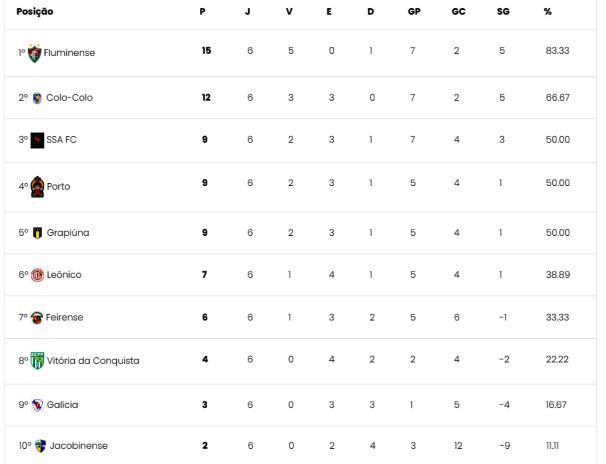Click the Grapiúna yellow and black crest
The width and height of the screenshot is (606, 464).
(x=37, y=233)
